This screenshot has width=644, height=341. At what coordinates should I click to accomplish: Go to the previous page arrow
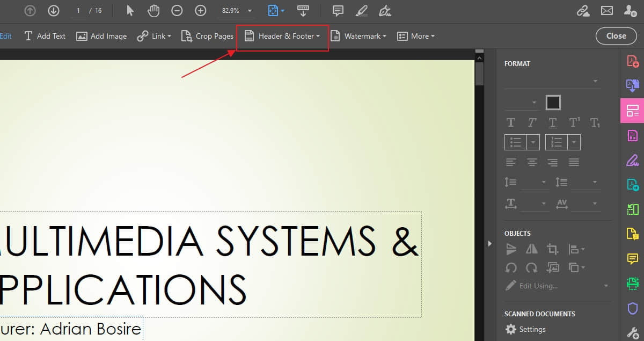[31, 10]
